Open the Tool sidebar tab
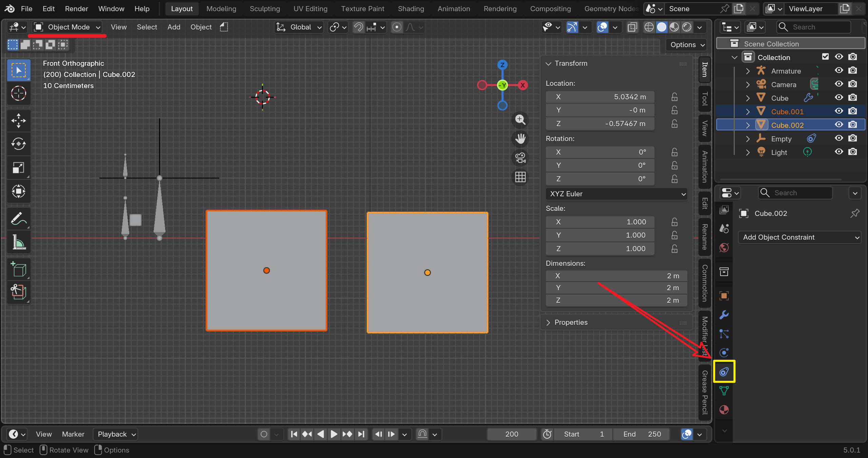 point(705,99)
